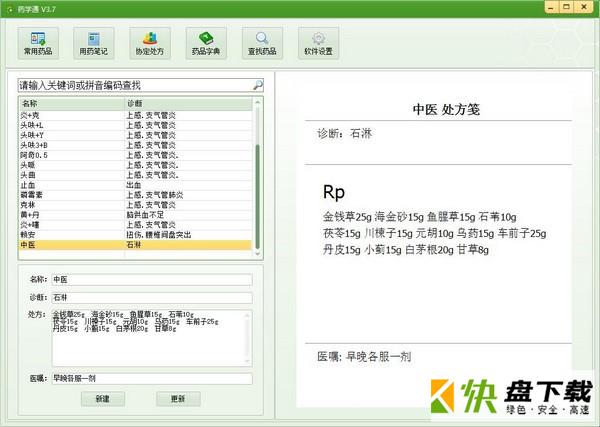Screen dimensions: 600x427
Task: Sort list by 名称 column header
Action: (x=72, y=103)
